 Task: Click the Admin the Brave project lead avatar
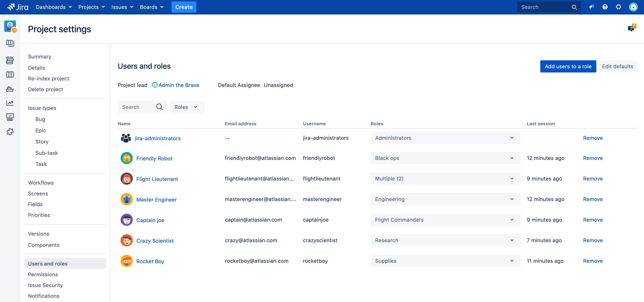155,85
